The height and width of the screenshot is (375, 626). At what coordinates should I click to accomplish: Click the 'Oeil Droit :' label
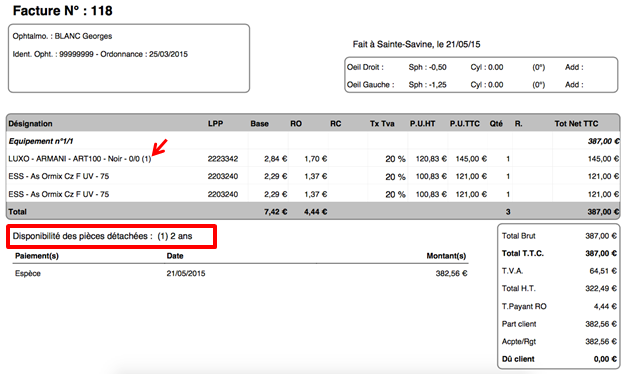click(x=365, y=67)
